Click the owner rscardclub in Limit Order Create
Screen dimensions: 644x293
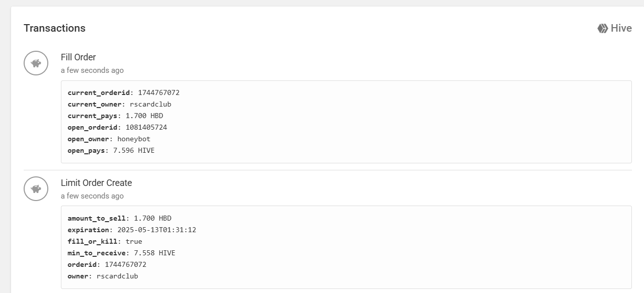[x=117, y=276]
